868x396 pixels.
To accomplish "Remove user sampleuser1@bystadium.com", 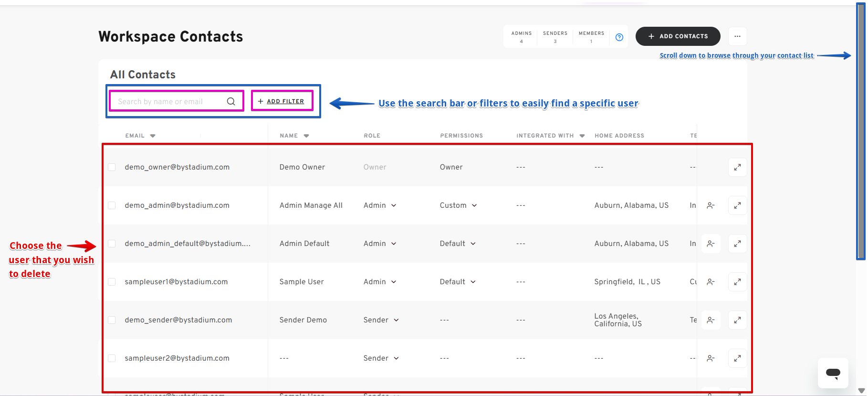I will tap(711, 282).
